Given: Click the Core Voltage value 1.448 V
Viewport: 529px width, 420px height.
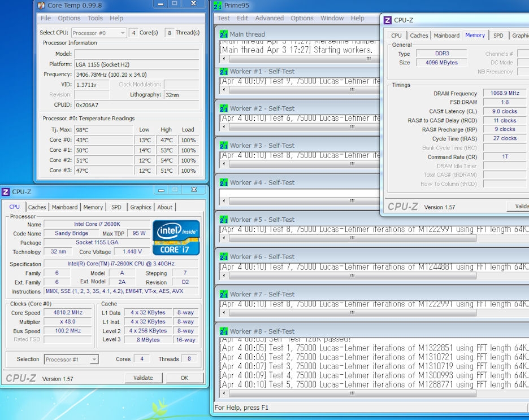Looking at the screenshot, I should 132,251.
